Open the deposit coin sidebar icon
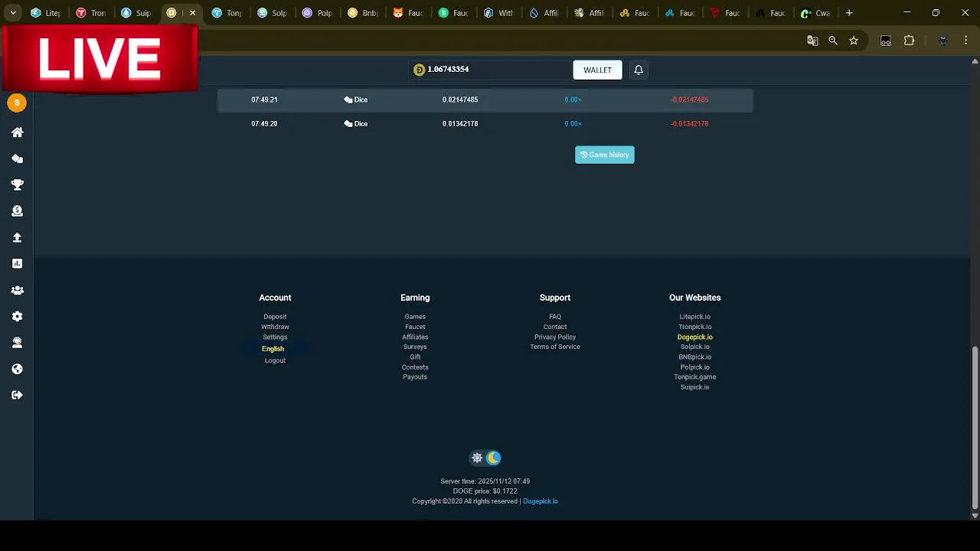Image resolution: width=980 pixels, height=551 pixels. tap(17, 211)
